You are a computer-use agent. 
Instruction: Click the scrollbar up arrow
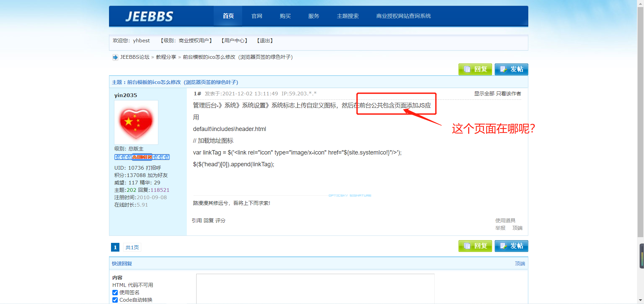[x=641, y=3]
